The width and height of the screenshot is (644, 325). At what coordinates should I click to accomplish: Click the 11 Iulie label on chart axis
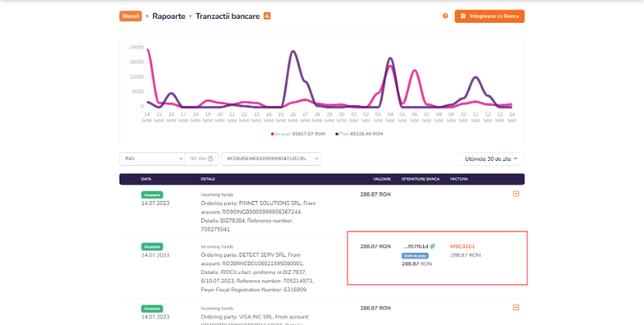(476, 117)
